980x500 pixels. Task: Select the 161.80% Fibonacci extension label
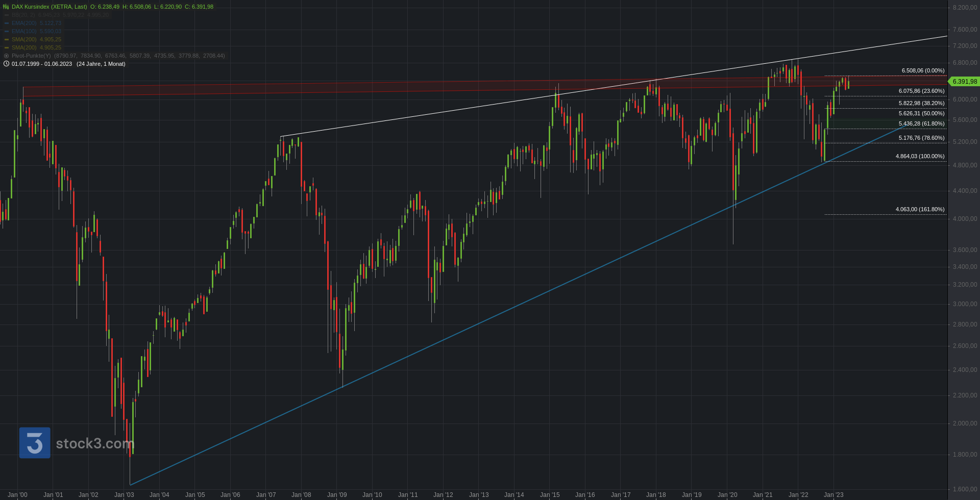pos(920,209)
